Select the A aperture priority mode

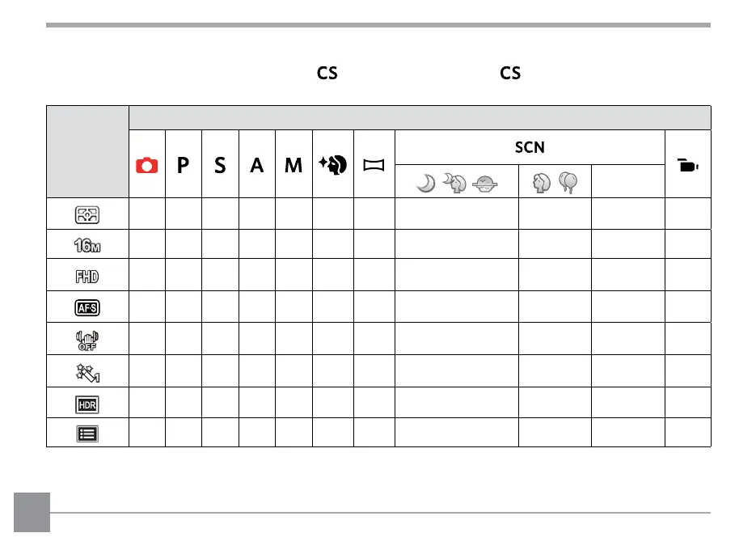257,165
